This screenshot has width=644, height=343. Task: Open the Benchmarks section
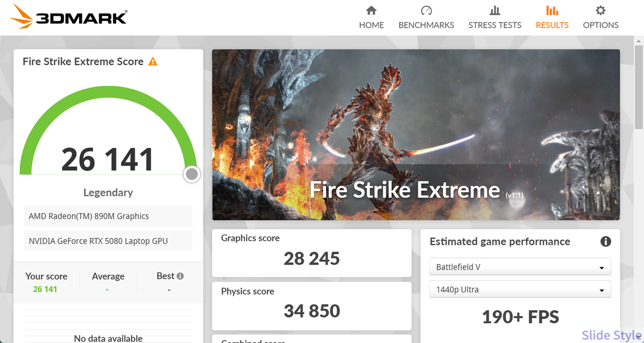(x=426, y=17)
